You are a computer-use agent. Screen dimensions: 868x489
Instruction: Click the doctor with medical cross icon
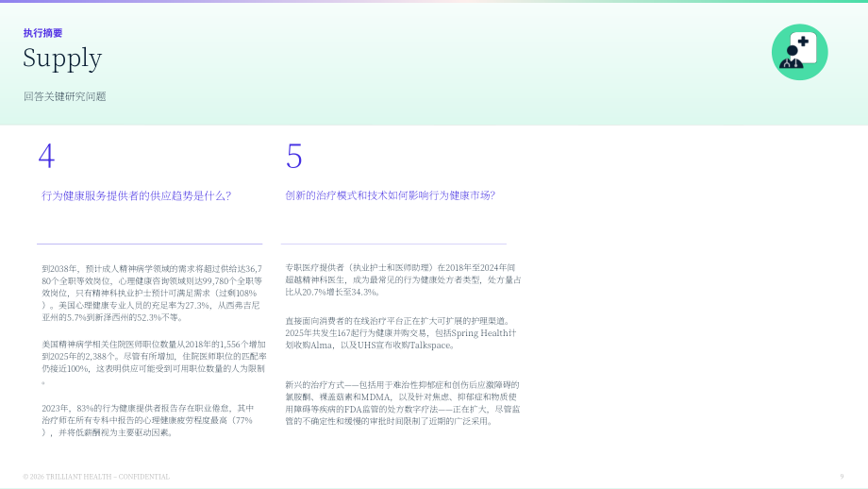(x=799, y=52)
